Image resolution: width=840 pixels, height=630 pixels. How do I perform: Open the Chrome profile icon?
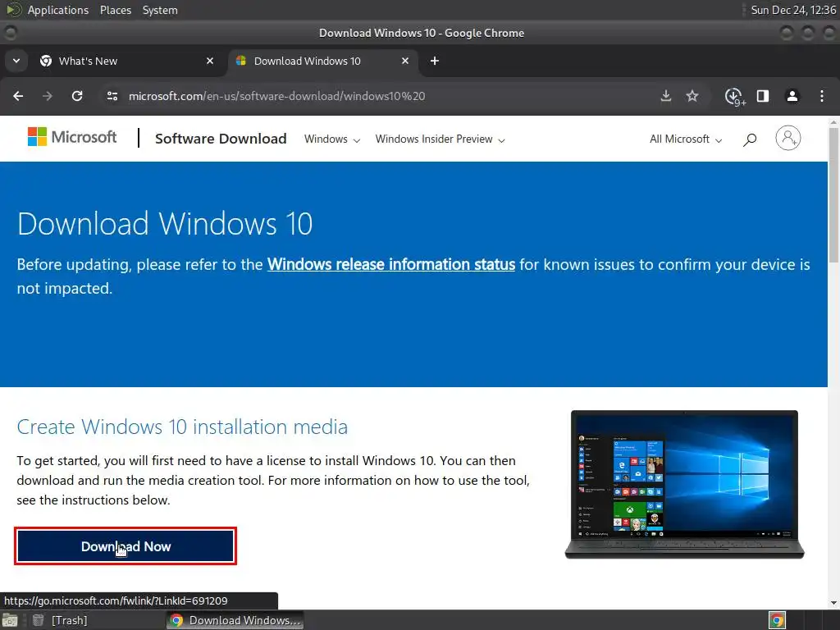(x=792, y=96)
